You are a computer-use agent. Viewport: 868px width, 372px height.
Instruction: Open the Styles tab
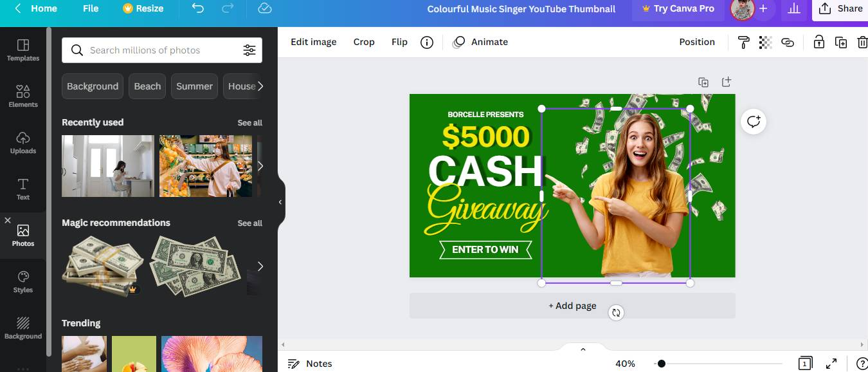(x=23, y=281)
